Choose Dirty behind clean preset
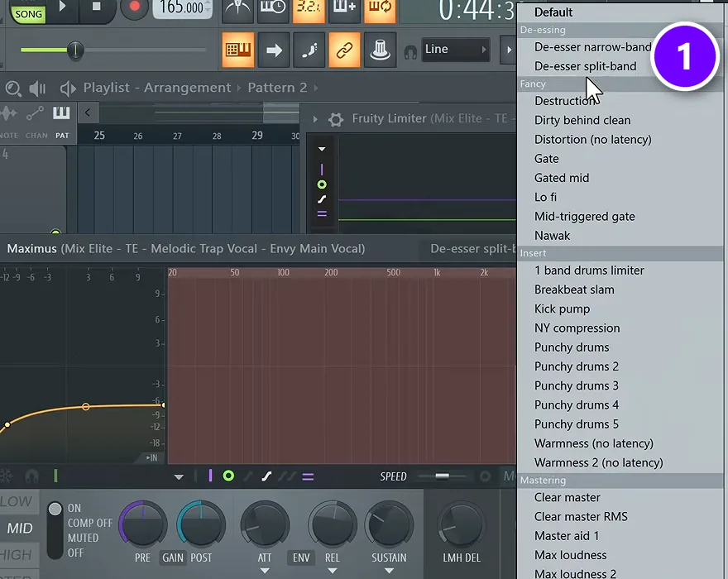The width and height of the screenshot is (728, 579). 620,120
